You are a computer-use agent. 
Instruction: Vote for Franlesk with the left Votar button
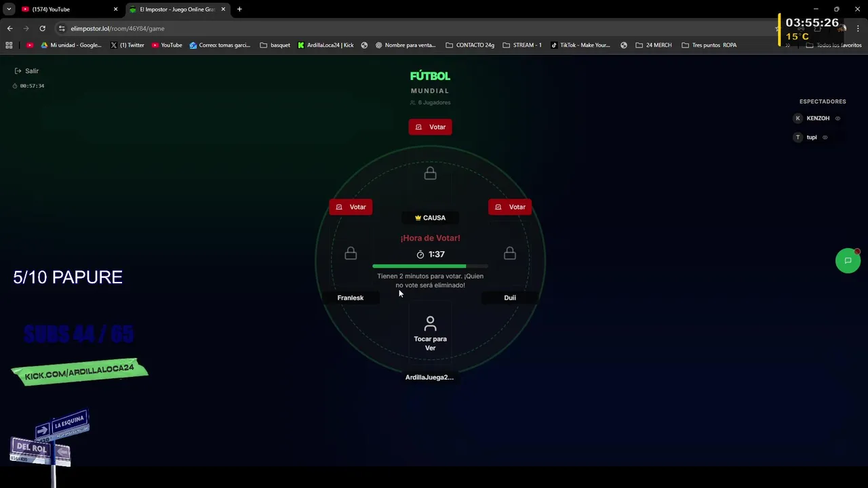pyautogui.click(x=351, y=207)
